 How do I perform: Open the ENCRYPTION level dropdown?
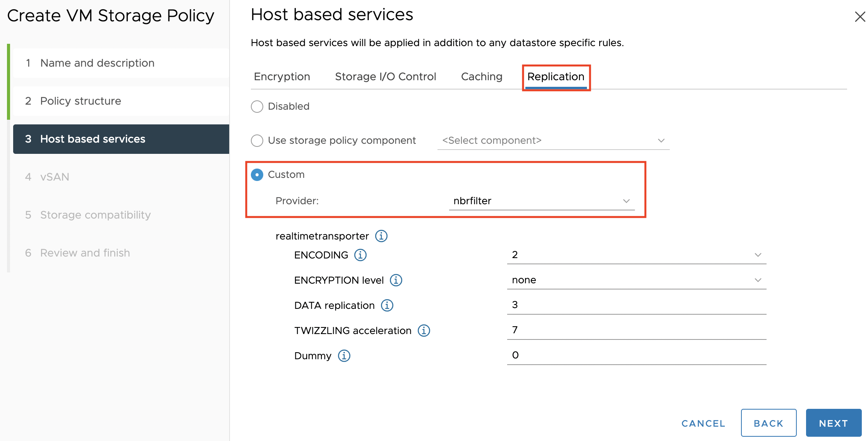pyautogui.click(x=636, y=280)
